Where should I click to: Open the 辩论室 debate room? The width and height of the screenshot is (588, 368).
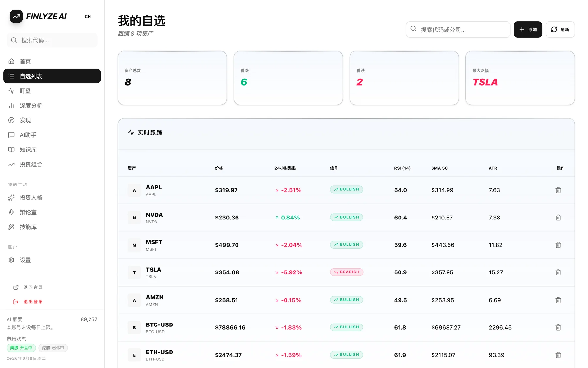click(52, 212)
